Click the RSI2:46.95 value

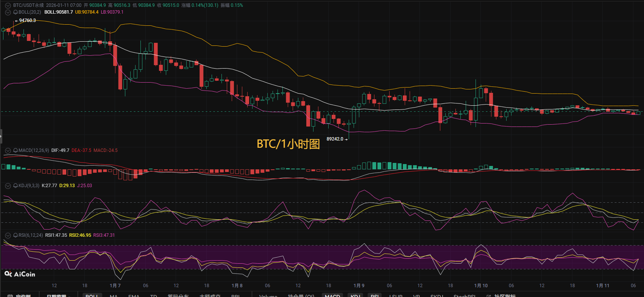click(80, 235)
